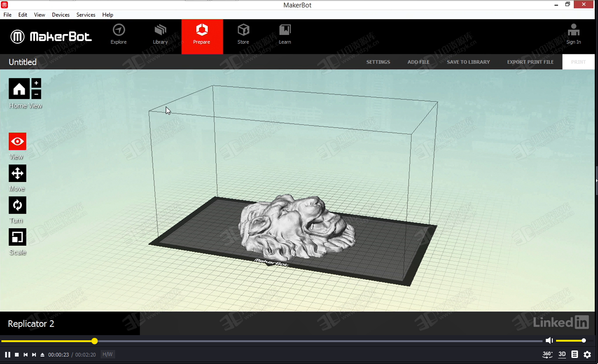Pause the video playback

7,355
